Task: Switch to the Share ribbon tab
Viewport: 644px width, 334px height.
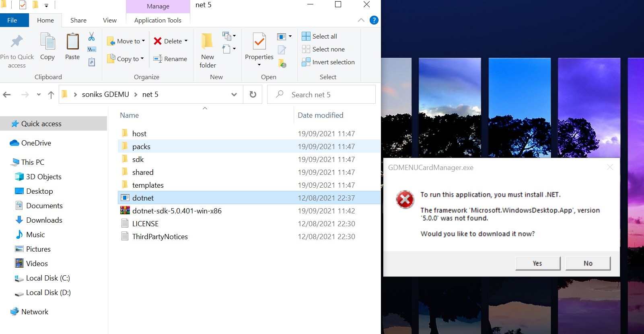Action: pos(78,20)
